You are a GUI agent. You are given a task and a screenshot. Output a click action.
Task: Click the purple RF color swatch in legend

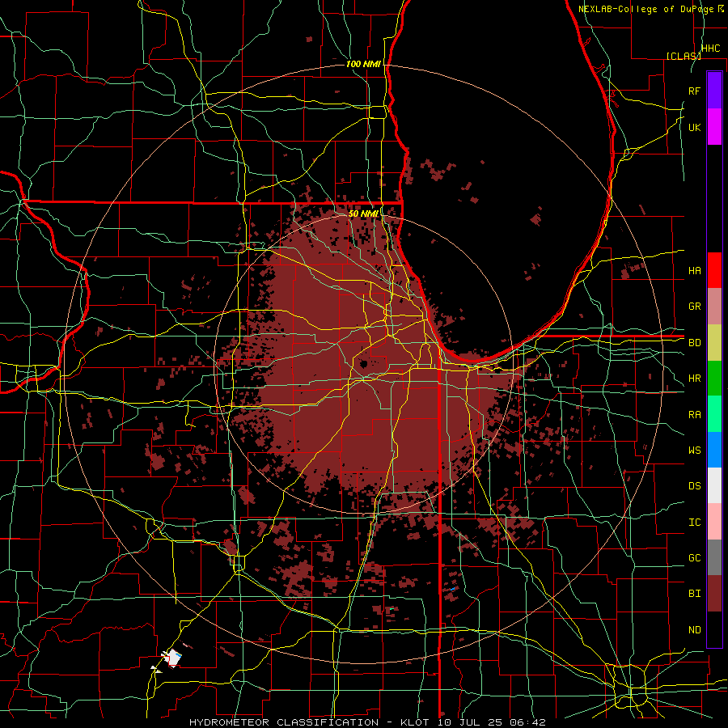coord(714,90)
